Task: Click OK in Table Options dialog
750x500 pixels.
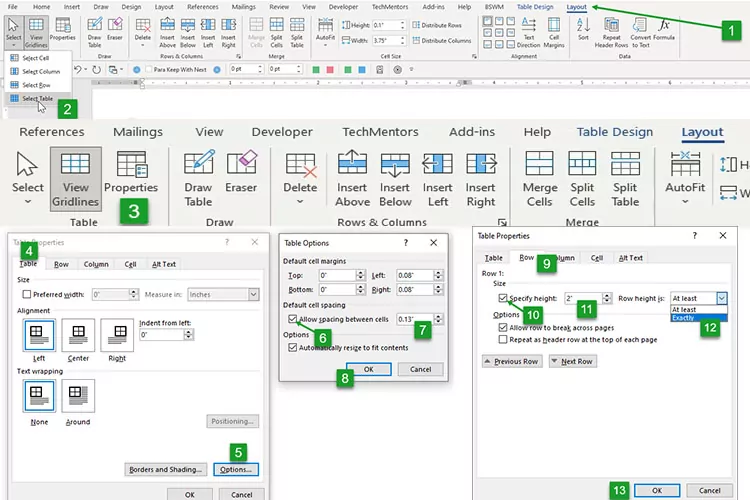Action: coord(369,369)
